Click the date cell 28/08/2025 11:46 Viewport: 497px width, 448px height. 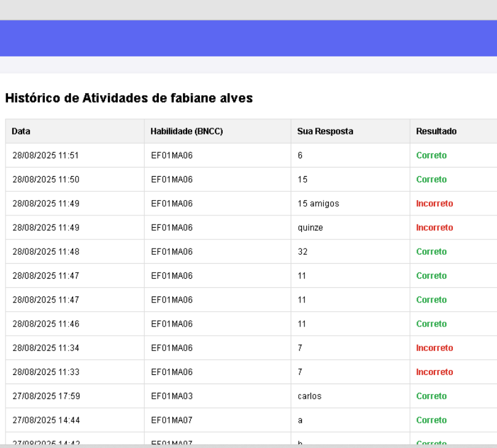(x=45, y=324)
